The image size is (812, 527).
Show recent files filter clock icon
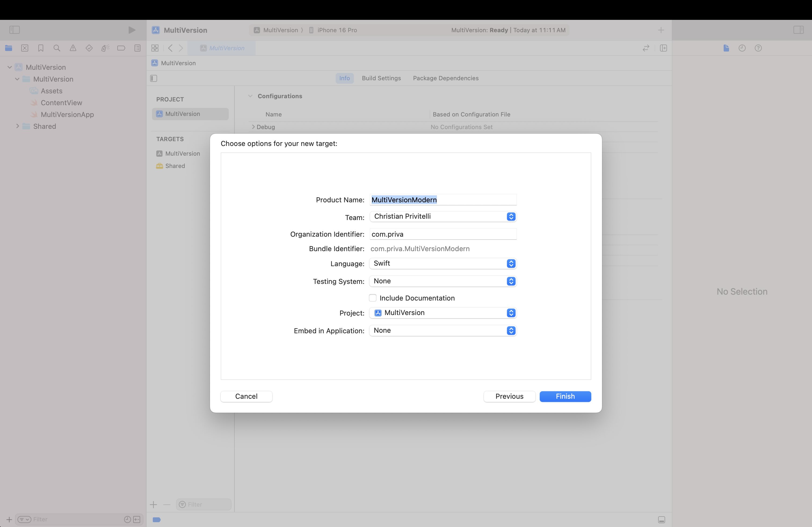127,519
